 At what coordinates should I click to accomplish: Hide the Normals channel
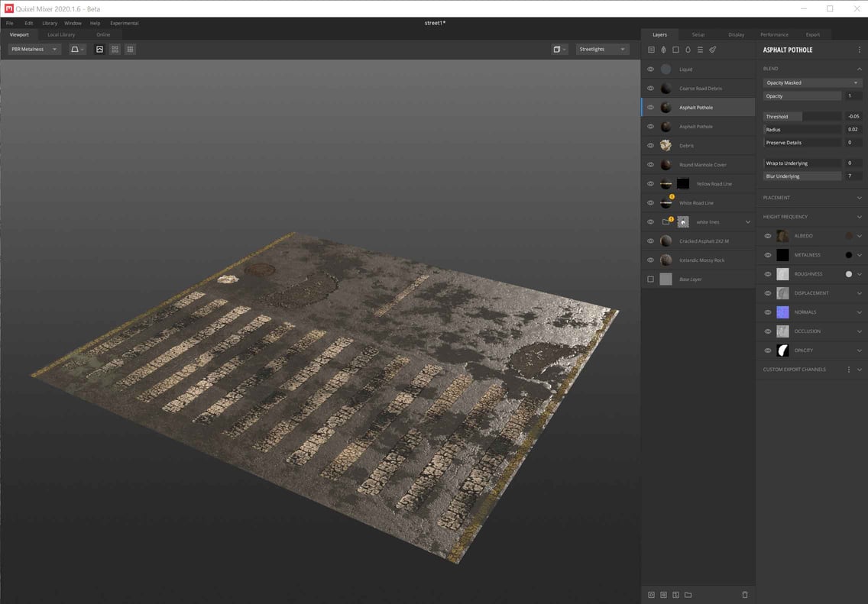(768, 312)
